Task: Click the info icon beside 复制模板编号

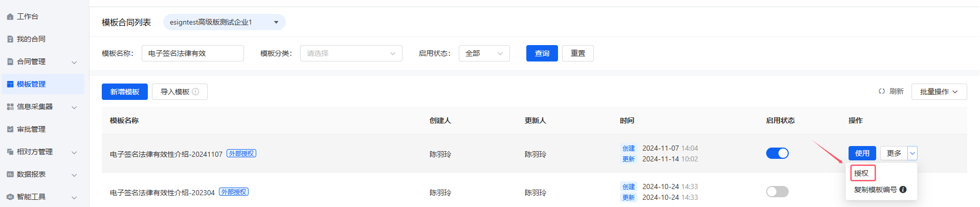Action: 903,190
